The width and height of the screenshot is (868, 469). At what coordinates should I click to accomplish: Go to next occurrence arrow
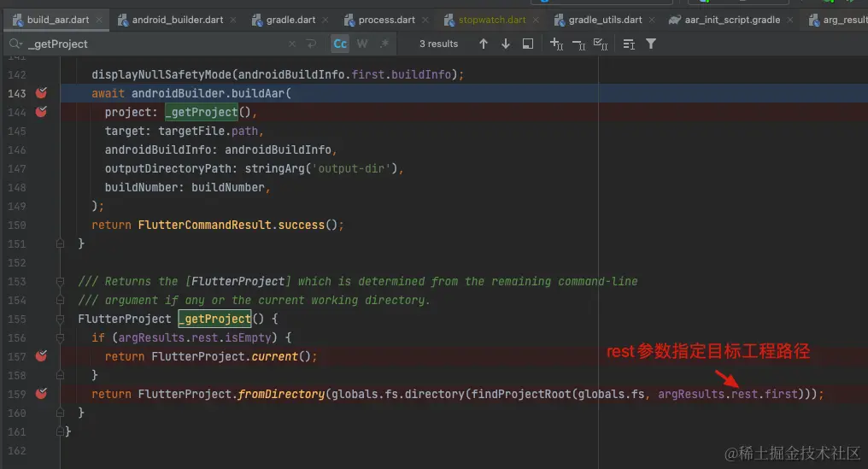point(506,44)
